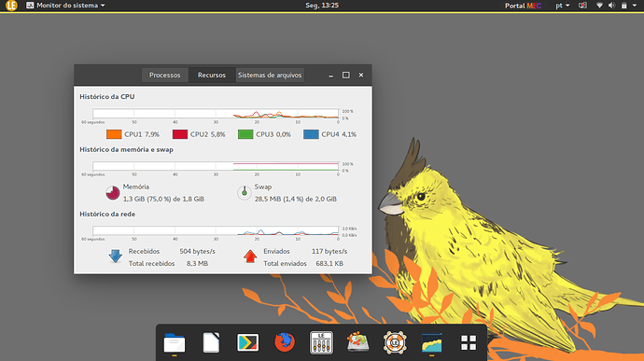
Task: Switch to the Processos tab
Action: [x=164, y=76]
